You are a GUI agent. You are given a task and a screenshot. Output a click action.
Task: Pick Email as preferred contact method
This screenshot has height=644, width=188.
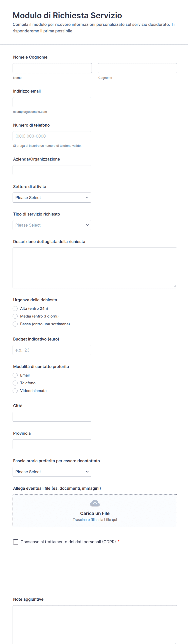pyautogui.click(x=15, y=375)
